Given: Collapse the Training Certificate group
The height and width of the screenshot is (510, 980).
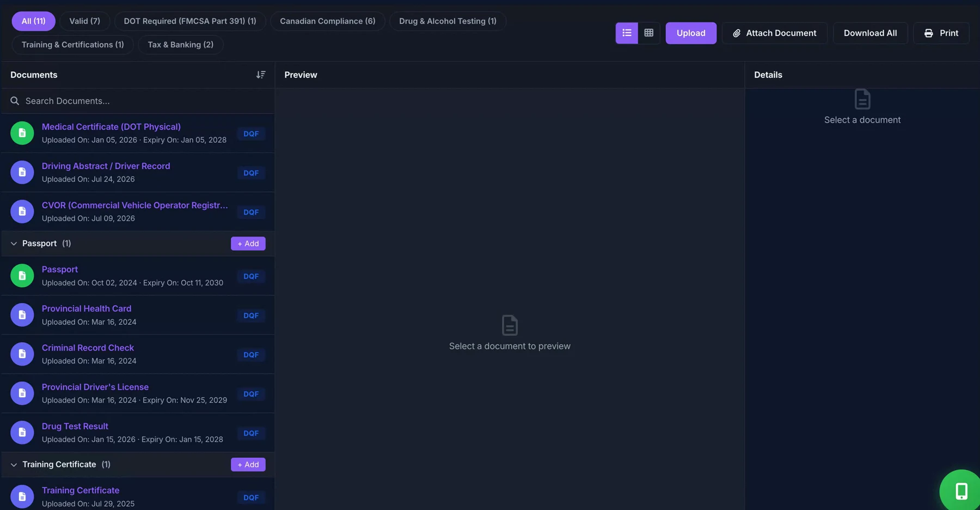Looking at the screenshot, I should (x=14, y=465).
